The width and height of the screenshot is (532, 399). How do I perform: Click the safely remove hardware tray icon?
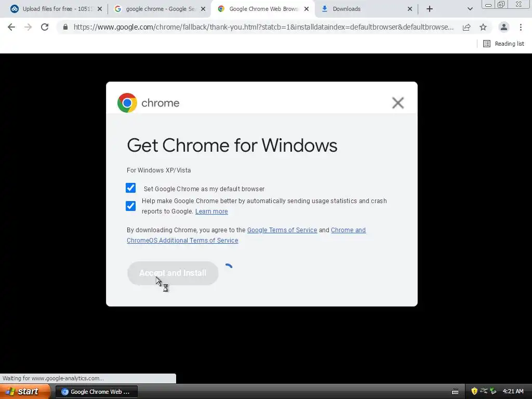coord(493,391)
